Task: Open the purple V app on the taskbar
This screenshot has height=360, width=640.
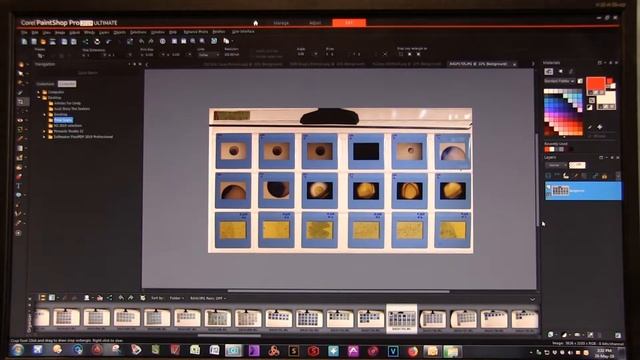Action: (393, 351)
